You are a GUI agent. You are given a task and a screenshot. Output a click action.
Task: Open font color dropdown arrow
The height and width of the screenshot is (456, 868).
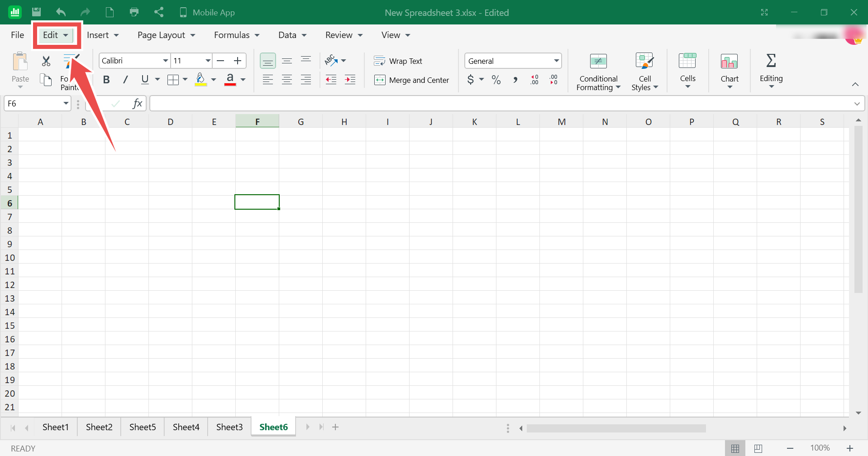[x=243, y=80]
